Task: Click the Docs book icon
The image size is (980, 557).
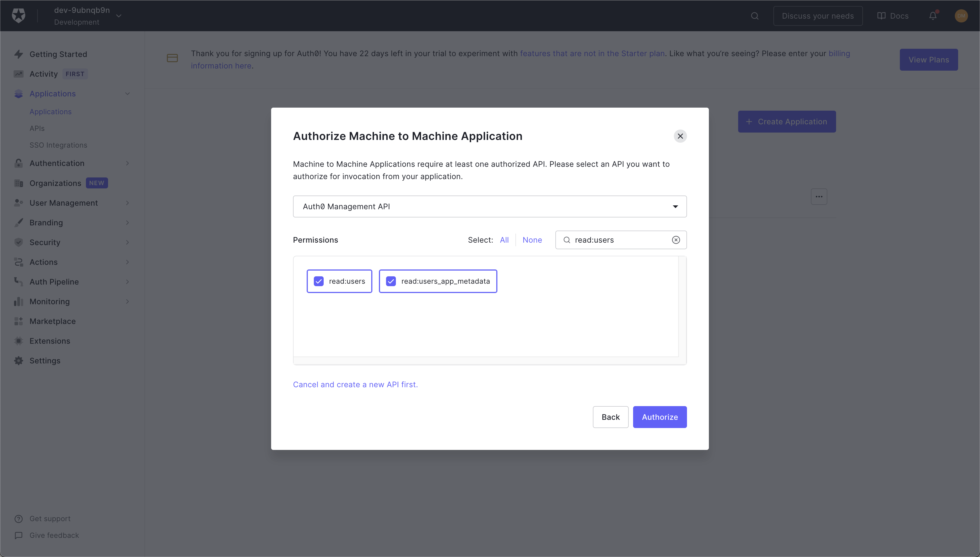Action: (881, 16)
